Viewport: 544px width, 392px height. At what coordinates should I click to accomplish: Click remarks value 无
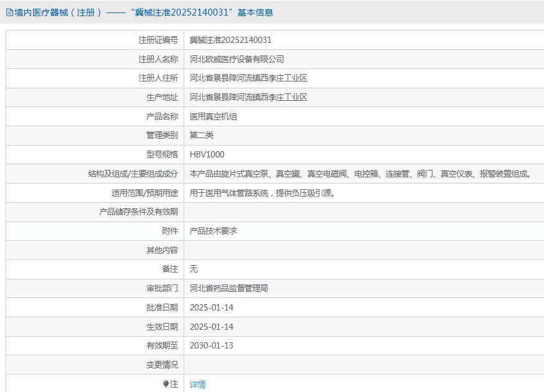(194, 269)
